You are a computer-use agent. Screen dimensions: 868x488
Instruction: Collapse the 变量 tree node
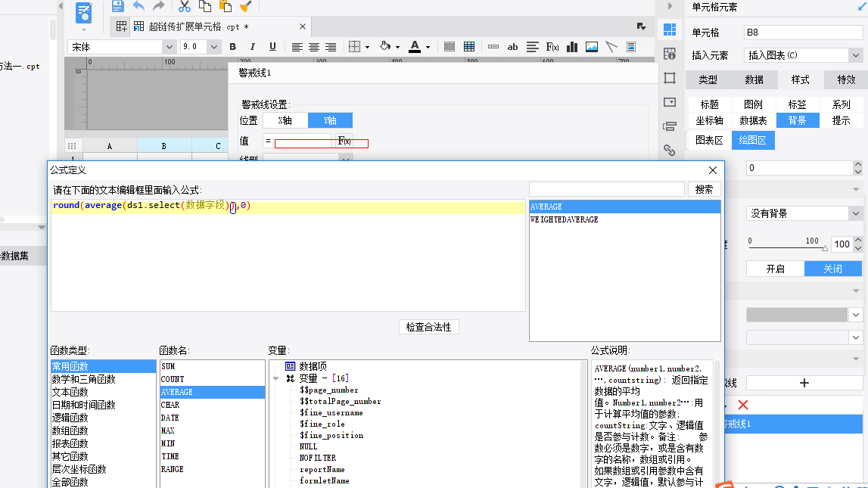(x=275, y=379)
